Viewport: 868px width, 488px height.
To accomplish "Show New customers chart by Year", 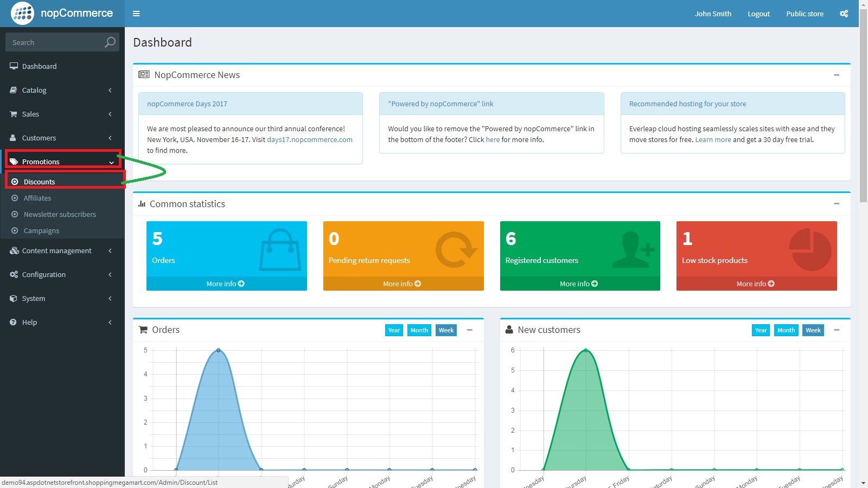I will 761,330.
